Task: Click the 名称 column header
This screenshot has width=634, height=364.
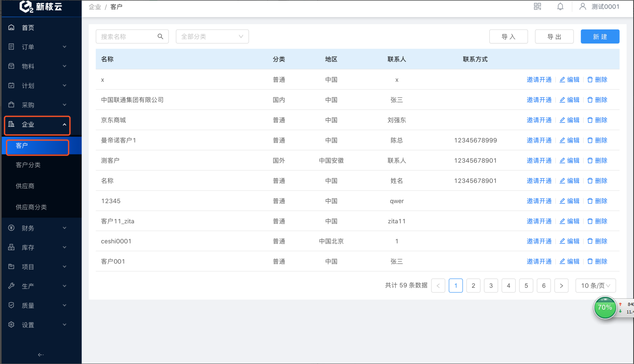Action: [107, 59]
